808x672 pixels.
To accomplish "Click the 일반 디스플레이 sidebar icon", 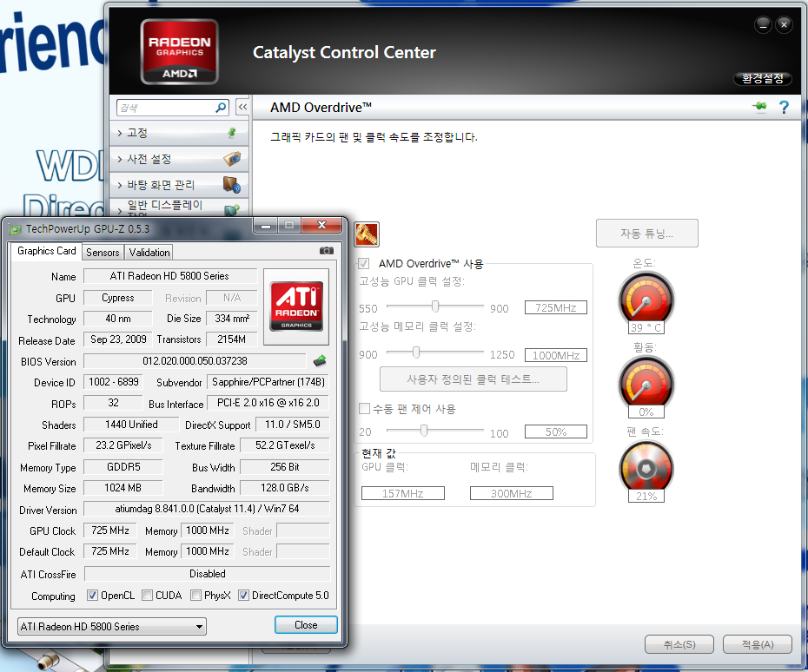I will pos(232,209).
